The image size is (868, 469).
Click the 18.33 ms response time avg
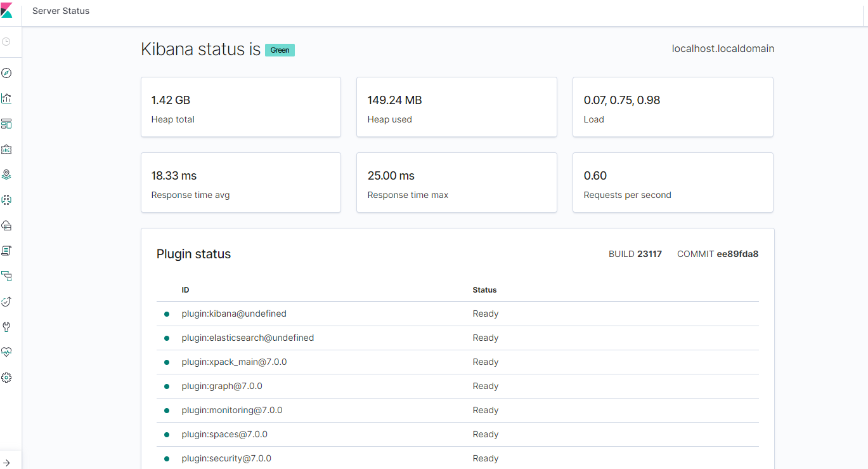coord(174,176)
